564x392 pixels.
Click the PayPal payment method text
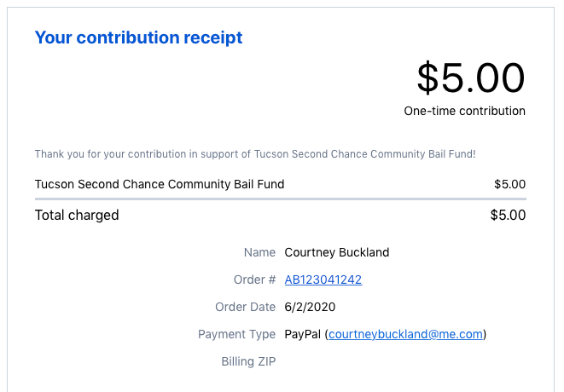tap(303, 334)
